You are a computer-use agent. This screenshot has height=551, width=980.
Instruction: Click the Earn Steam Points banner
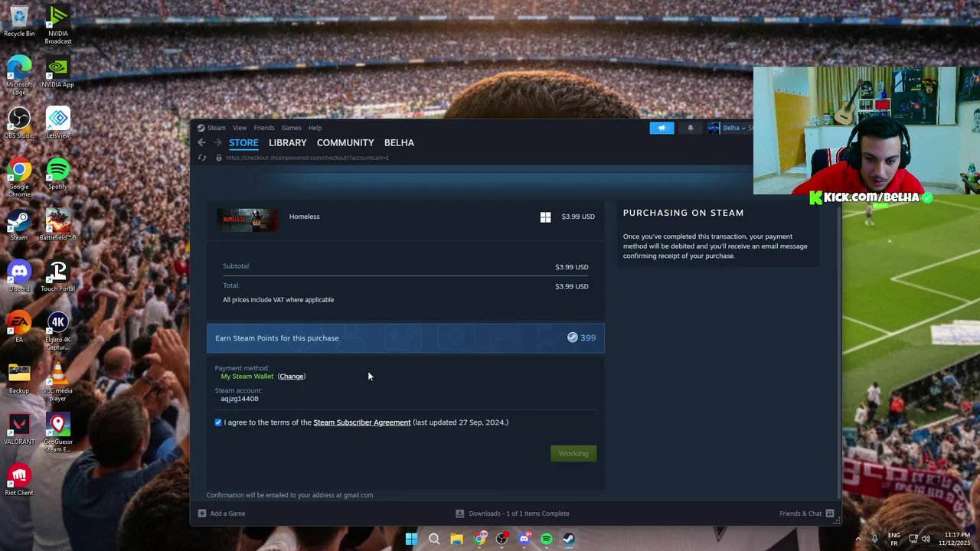coord(405,338)
